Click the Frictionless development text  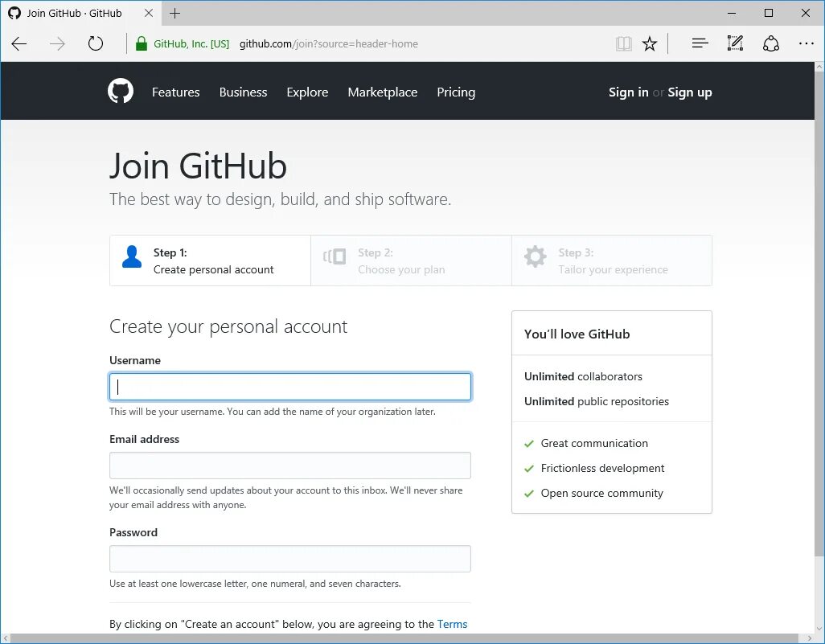pos(602,468)
